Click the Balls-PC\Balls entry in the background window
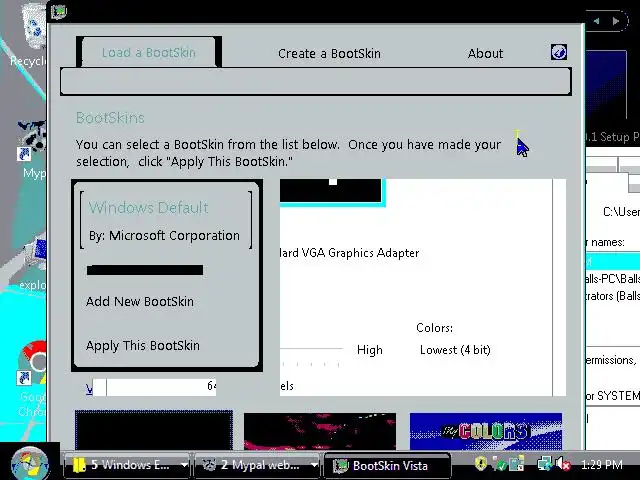Viewport: 640px width, 480px height. pyautogui.click(x=612, y=279)
